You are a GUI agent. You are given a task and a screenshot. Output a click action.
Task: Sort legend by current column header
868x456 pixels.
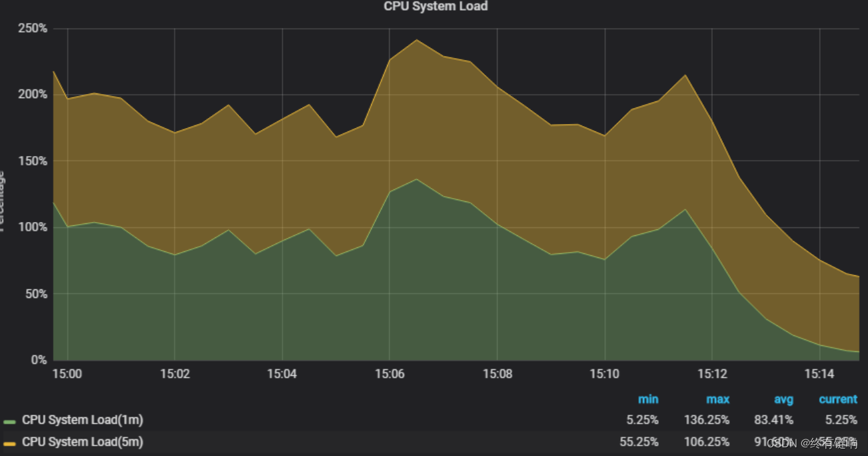838,399
